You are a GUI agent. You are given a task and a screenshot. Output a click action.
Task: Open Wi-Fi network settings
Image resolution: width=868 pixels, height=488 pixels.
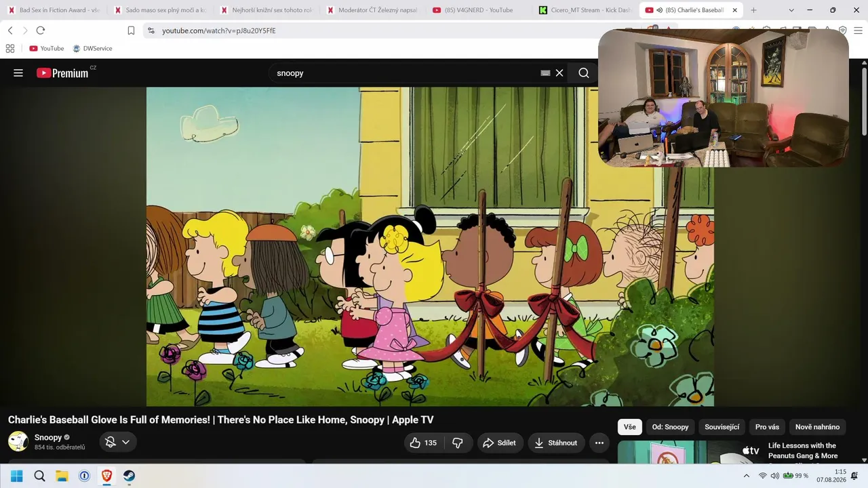tap(763, 476)
